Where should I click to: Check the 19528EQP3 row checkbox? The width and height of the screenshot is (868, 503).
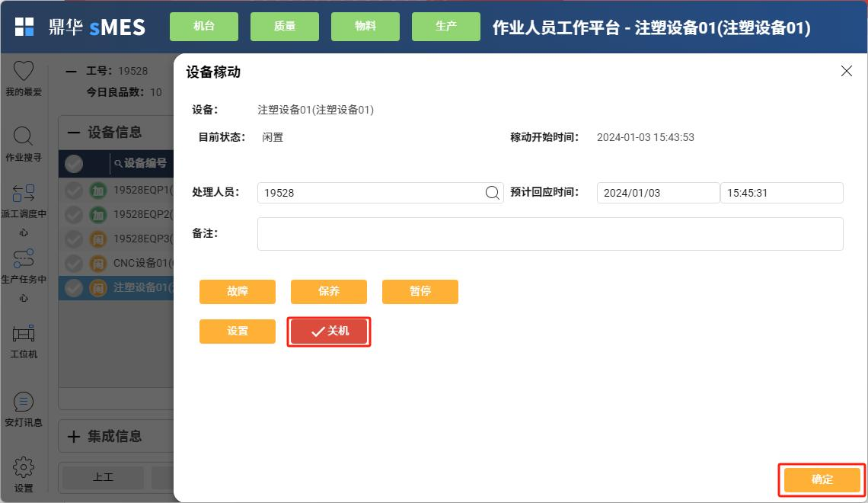[74, 239]
